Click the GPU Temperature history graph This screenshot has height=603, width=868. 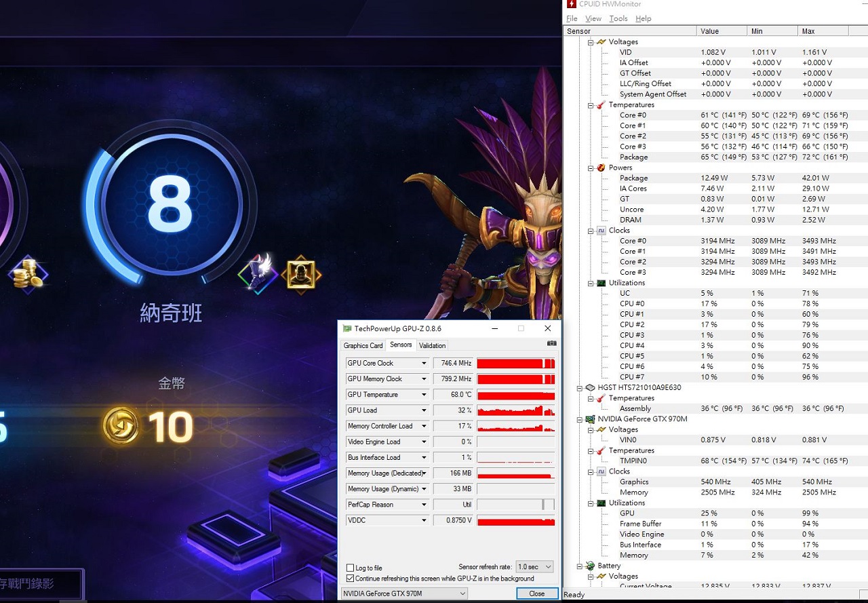(x=516, y=395)
